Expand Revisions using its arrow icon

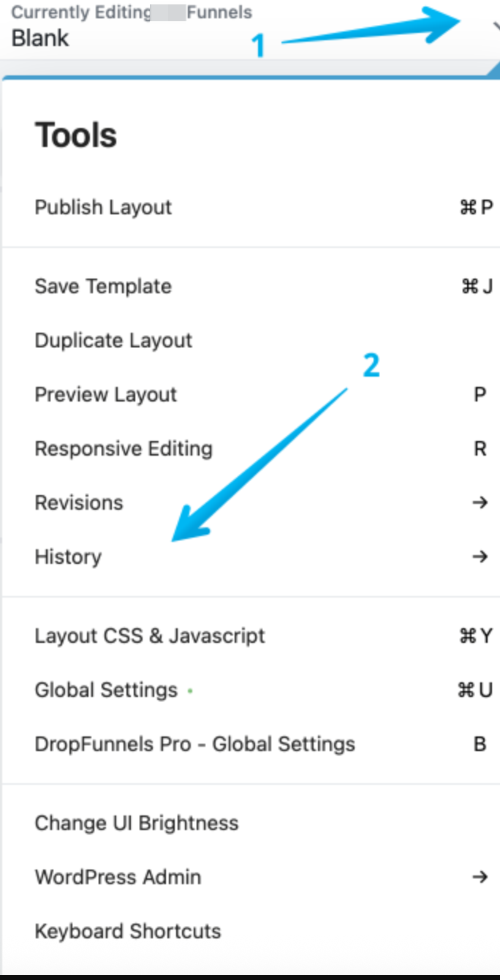480,503
